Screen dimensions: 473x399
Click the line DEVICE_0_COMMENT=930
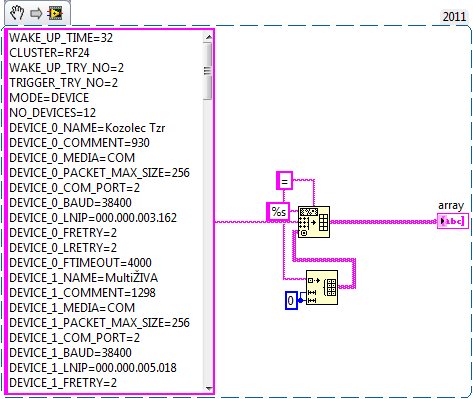[x=79, y=143]
